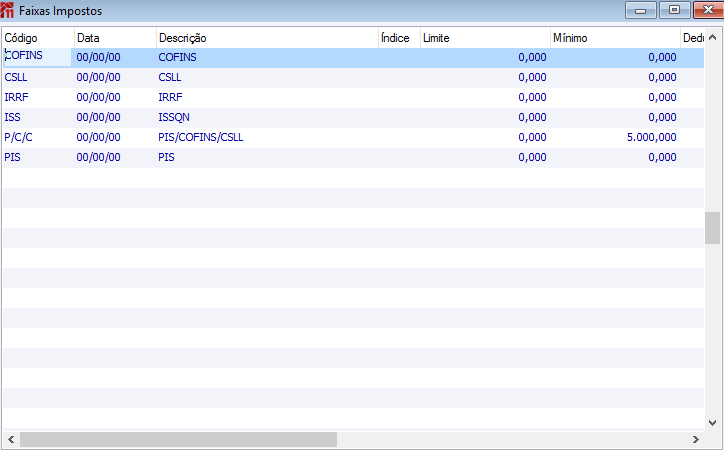Viewport: 724px width, 450px height.
Task: Click right arrow of horizontal scrollbar
Action: (695, 439)
